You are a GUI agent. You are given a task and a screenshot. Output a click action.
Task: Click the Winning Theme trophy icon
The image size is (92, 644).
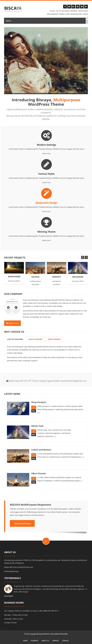tap(46, 222)
